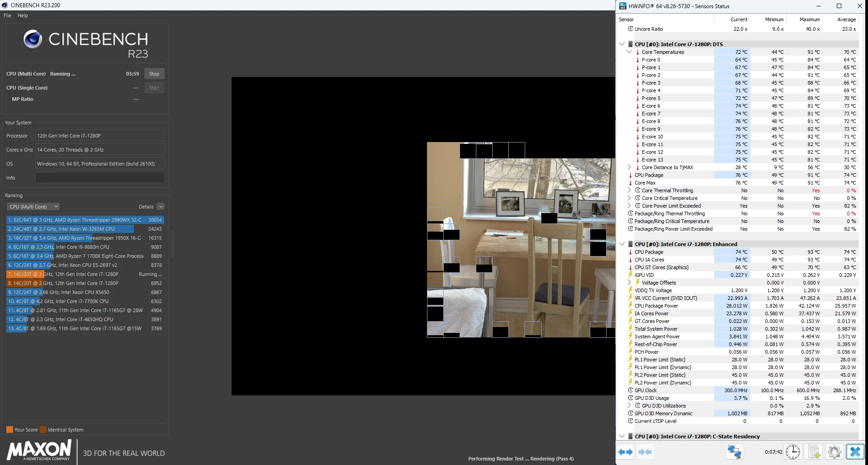Click the chip icon beside the DTS sensor group

pos(630,44)
